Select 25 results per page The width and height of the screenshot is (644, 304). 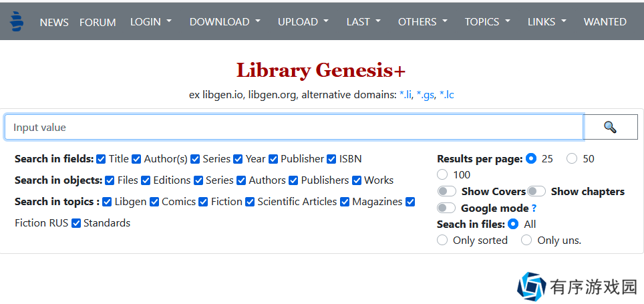pos(531,158)
